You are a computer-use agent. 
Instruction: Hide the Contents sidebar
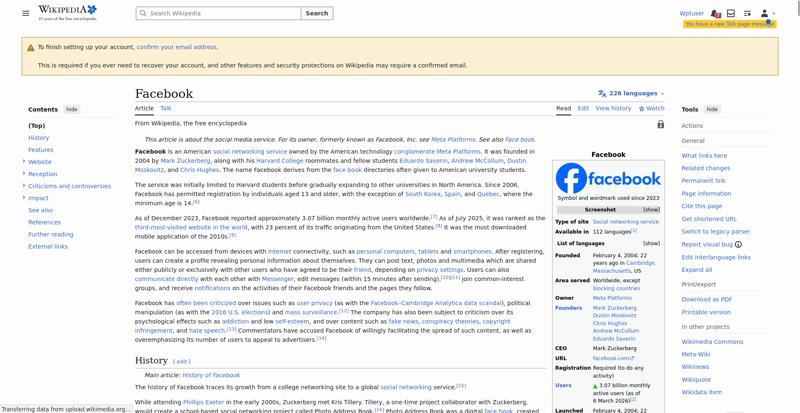pos(72,109)
